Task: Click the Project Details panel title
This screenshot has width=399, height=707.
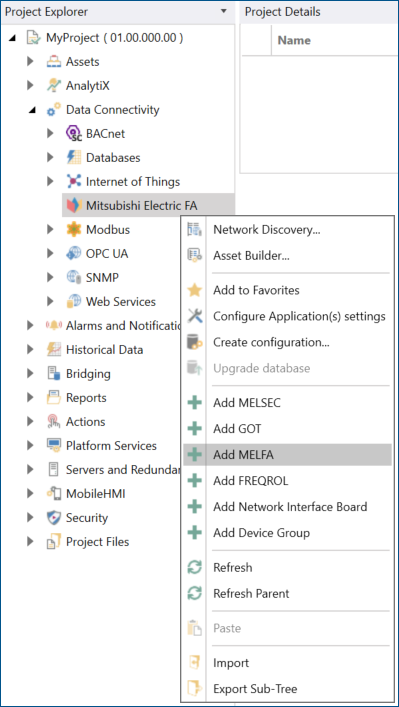Action: point(283,12)
